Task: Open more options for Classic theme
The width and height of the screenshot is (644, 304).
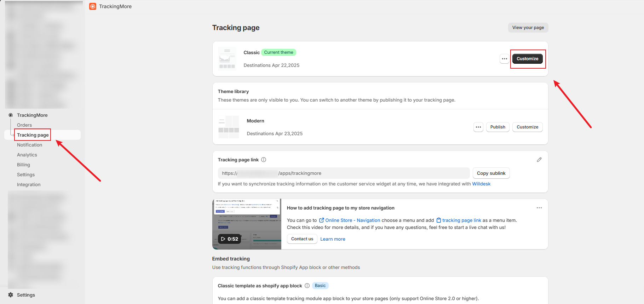Action: pyautogui.click(x=505, y=59)
